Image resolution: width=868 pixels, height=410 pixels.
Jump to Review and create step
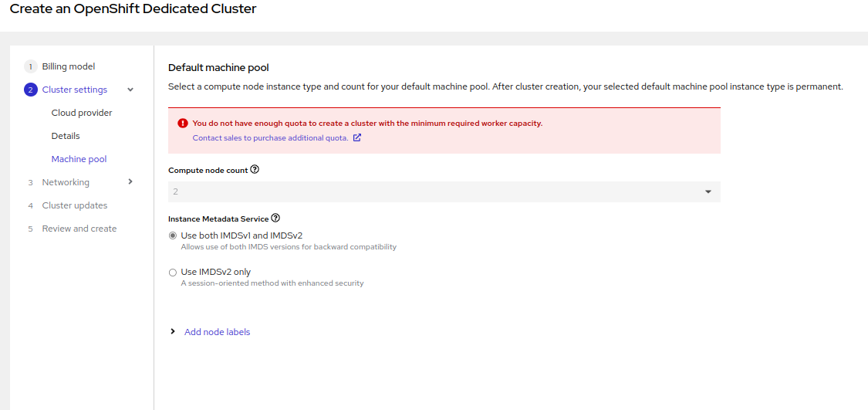79,229
